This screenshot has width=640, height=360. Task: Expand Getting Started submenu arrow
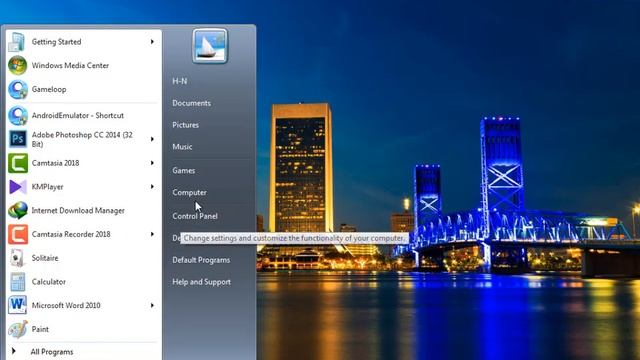point(152,42)
